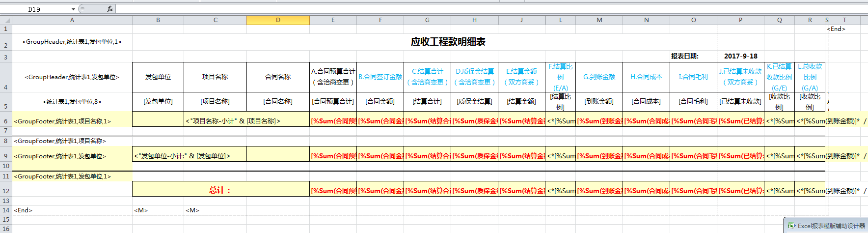The width and height of the screenshot is (868, 233).
Task: Select the H.合同成本 header cell
Action: pos(646,77)
